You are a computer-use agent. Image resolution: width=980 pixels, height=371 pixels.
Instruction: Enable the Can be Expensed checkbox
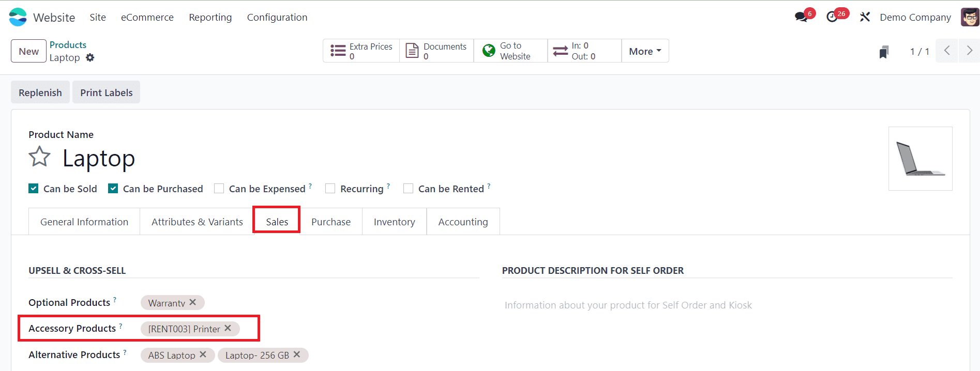(x=219, y=189)
